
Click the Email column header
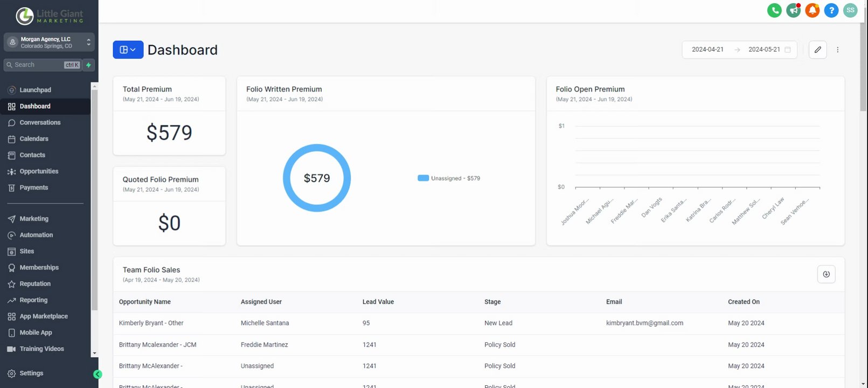[614, 302]
